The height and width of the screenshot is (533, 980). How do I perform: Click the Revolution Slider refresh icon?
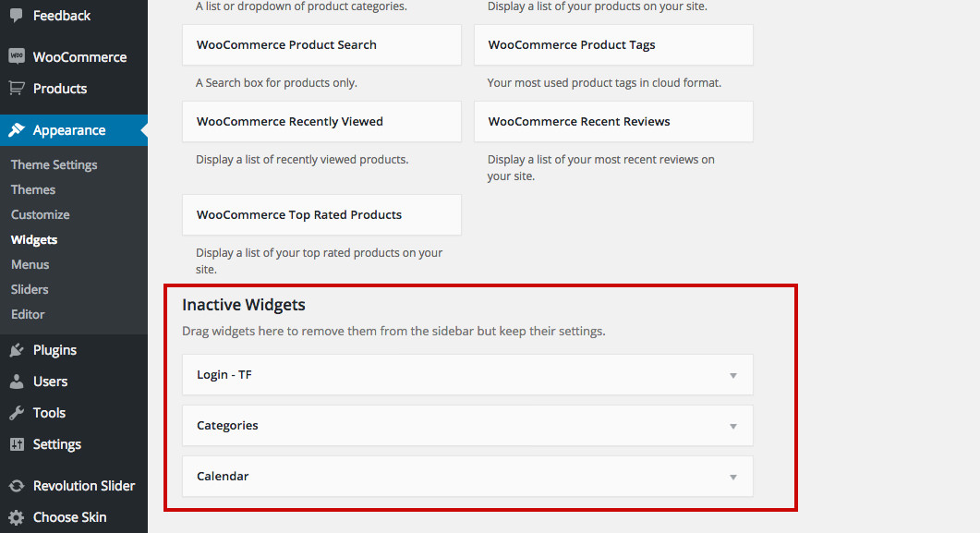[x=17, y=486]
